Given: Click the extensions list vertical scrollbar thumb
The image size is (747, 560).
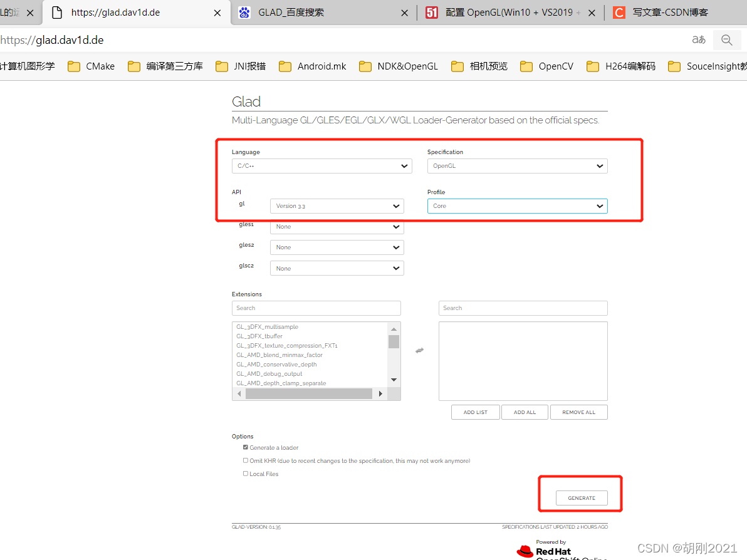Looking at the screenshot, I should (394, 342).
